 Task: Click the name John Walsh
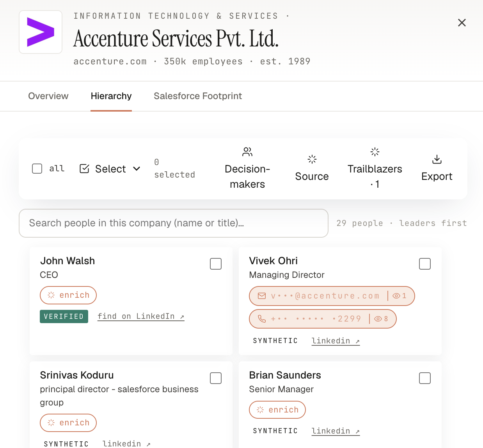[x=67, y=261]
